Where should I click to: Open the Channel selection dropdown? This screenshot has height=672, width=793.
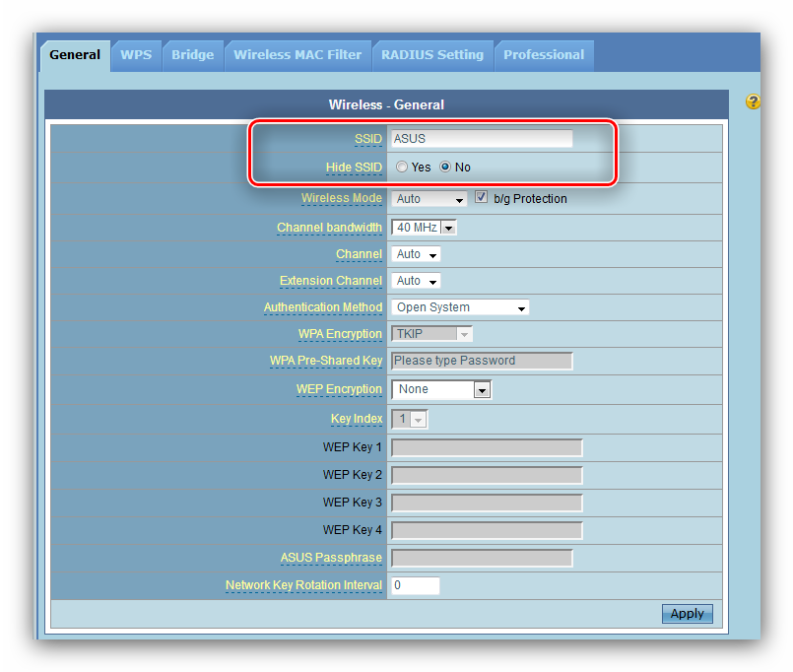(x=416, y=254)
